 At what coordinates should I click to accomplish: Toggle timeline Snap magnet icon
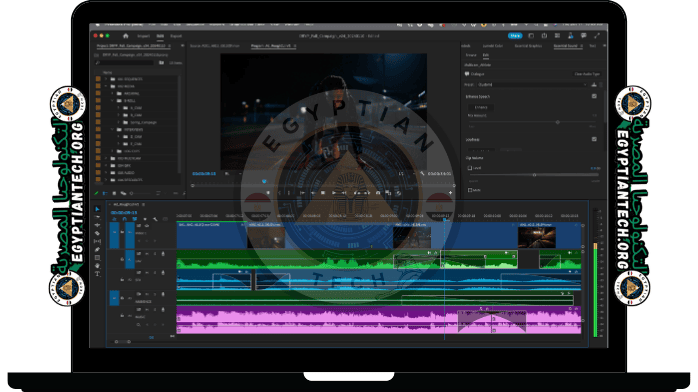tap(124, 219)
